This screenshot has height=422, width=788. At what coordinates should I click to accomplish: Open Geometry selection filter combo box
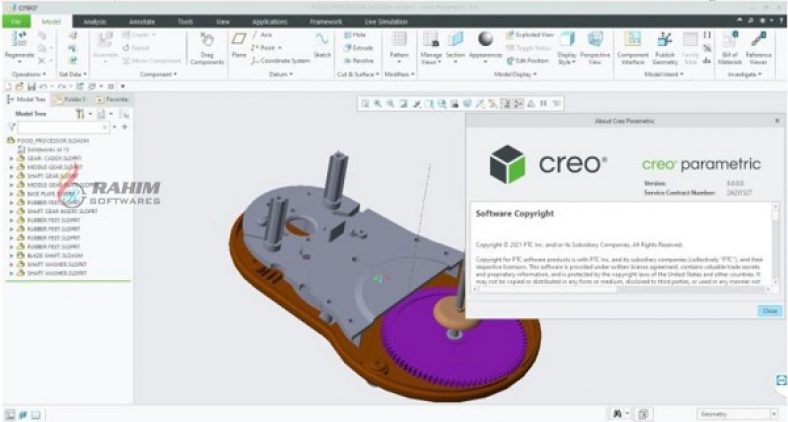[x=737, y=414]
